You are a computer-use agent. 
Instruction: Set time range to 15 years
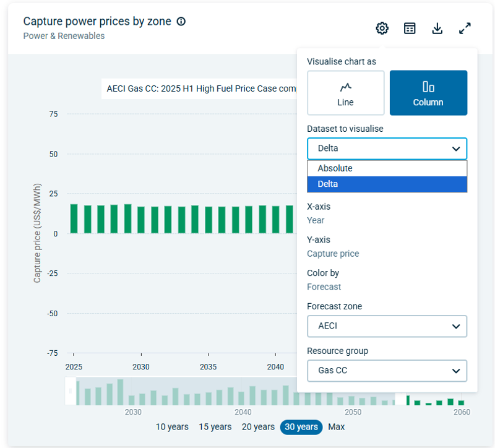tap(215, 427)
